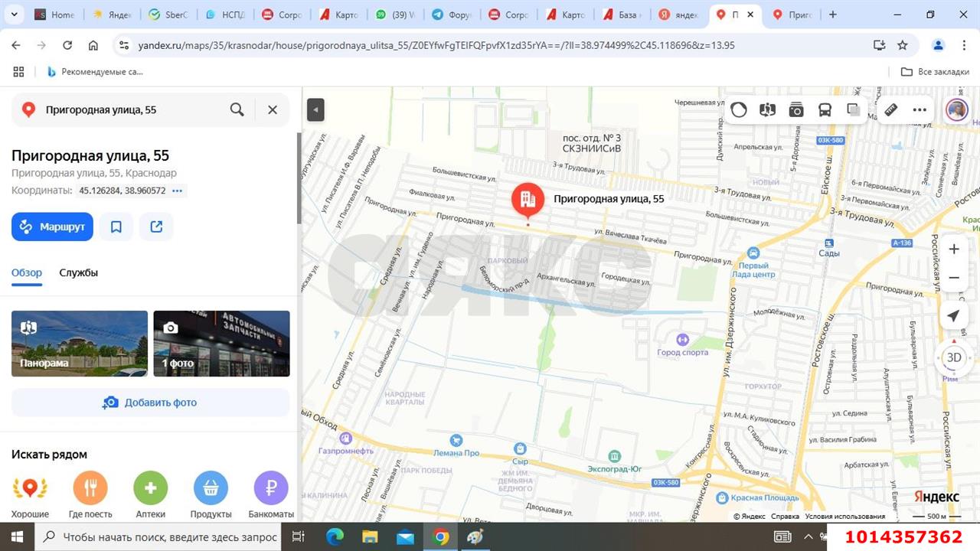The height and width of the screenshot is (551, 980).
Task: Expand the coordinates ellipsis menu
Action: [x=177, y=191]
